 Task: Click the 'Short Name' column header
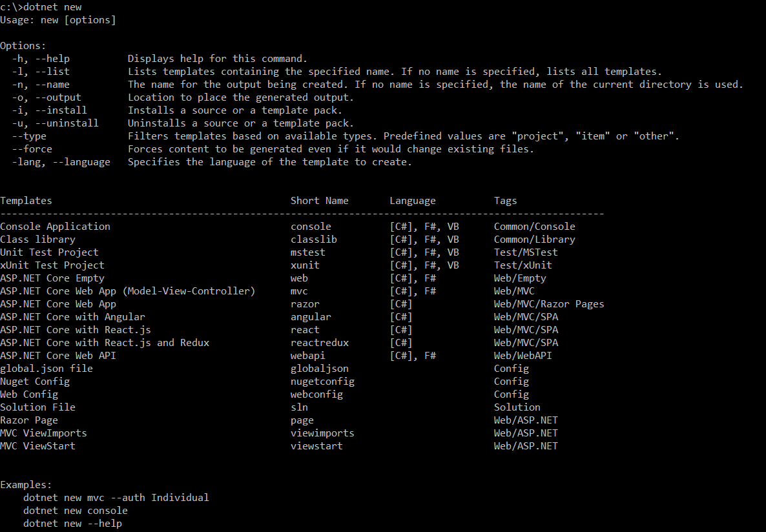tap(320, 201)
